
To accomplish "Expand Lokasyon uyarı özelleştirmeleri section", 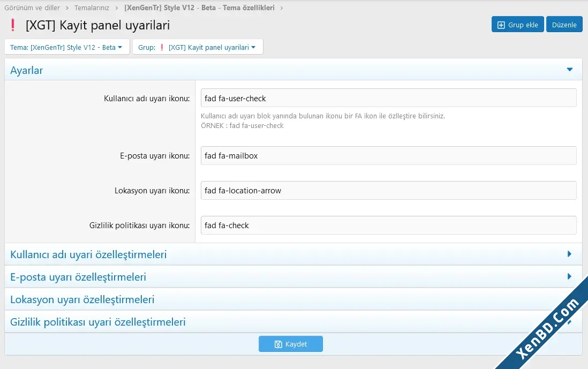I will point(293,299).
